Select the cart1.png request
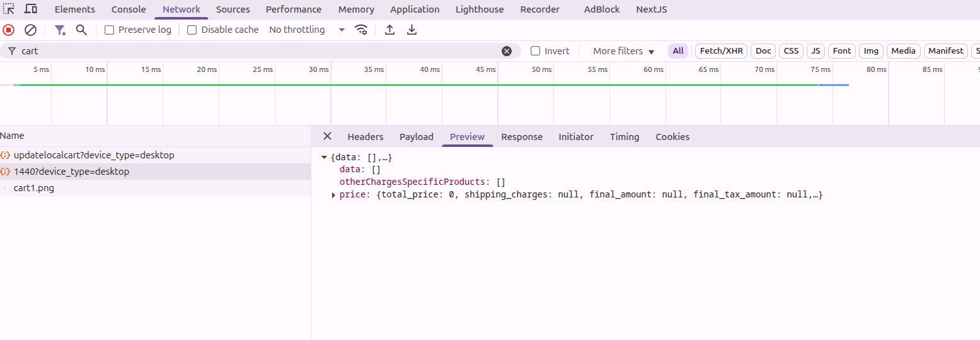The image size is (980, 340). coord(155,188)
